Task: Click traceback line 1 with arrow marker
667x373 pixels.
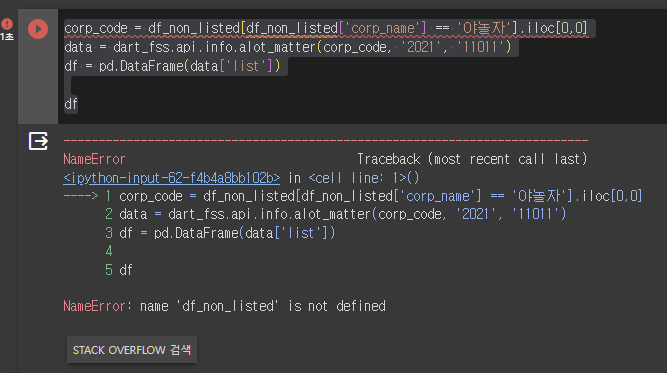Action: 353,196
